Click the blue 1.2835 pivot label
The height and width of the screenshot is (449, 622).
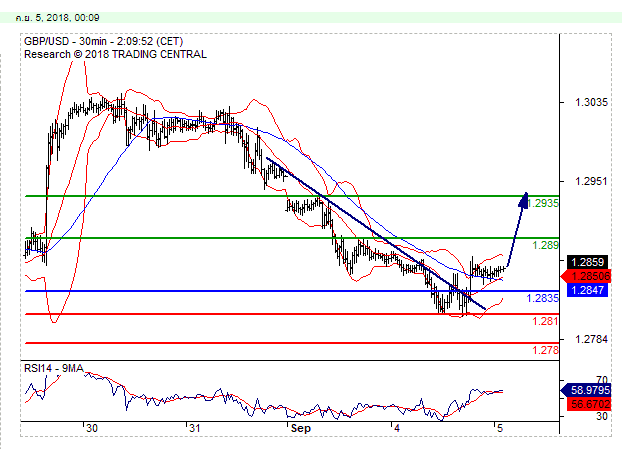542,298
